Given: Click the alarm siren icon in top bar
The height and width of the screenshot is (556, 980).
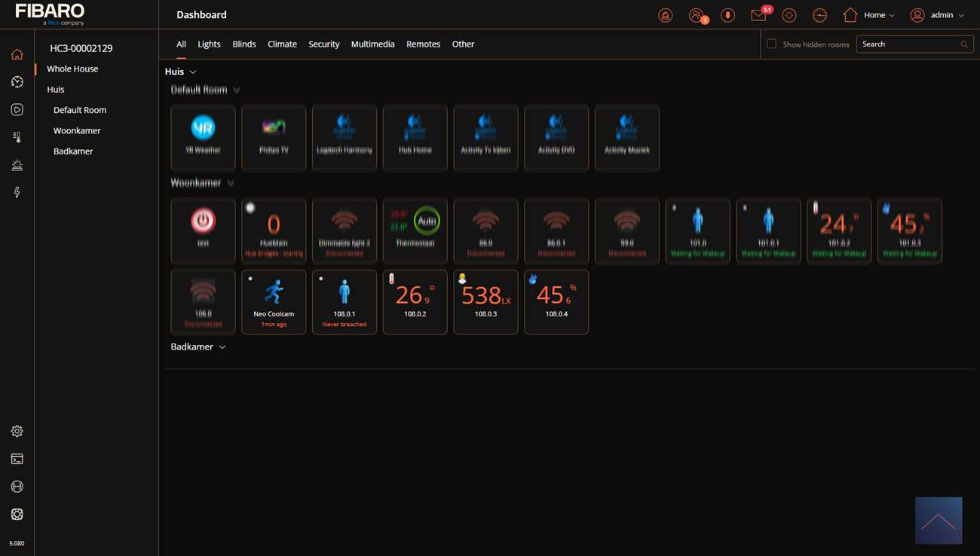Looking at the screenshot, I should (665, 15).
